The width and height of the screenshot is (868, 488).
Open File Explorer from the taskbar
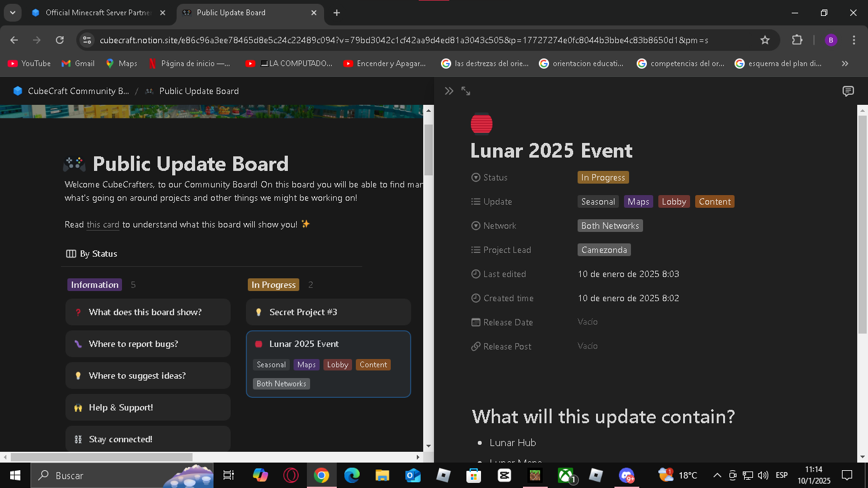pos(382,475)
